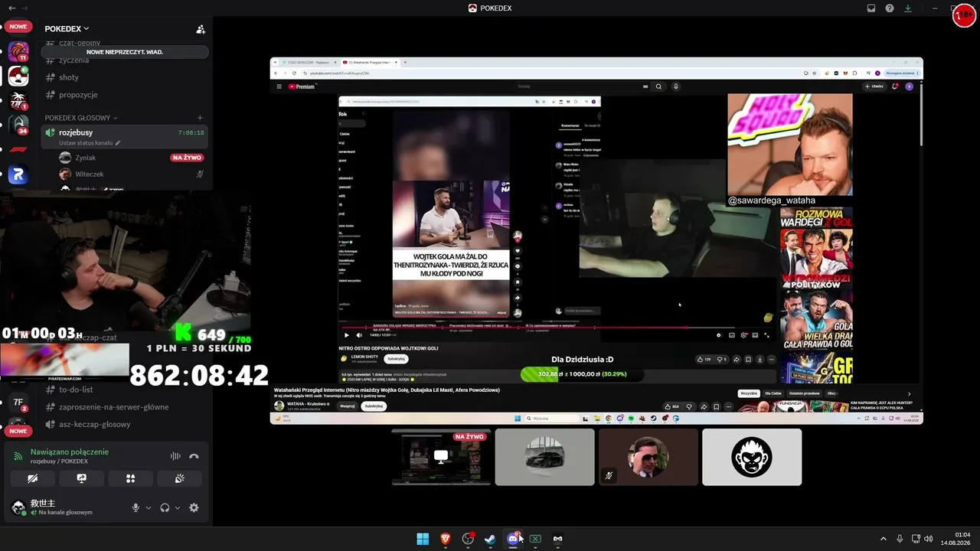Open the 7F server icon
Image resolution: width=980 pixels, height=551 pixels.
(18, 403)
